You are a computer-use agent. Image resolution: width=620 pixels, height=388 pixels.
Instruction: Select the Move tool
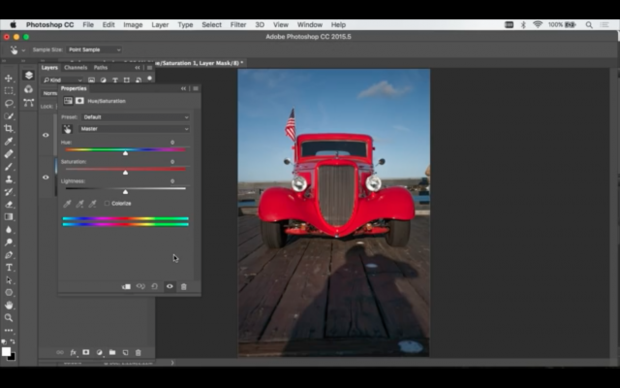[x=8, y=78]
